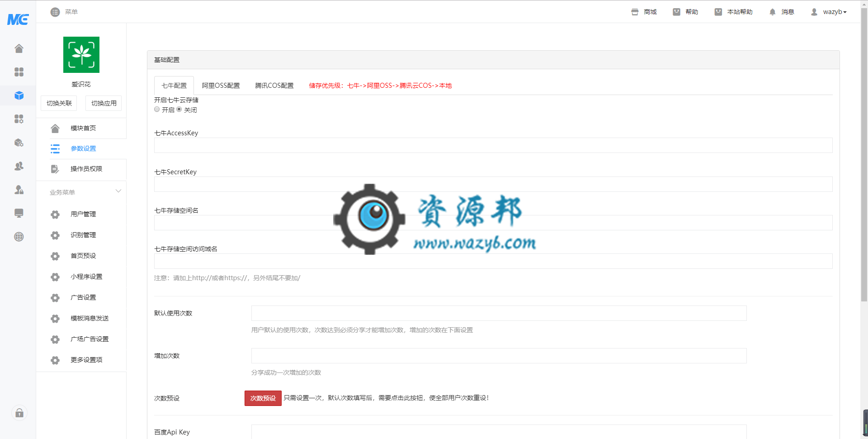The width and height of the screenshot is (868, 439).
Task: Click the gear icon beside 识别管理
Action: pos(55,235)
